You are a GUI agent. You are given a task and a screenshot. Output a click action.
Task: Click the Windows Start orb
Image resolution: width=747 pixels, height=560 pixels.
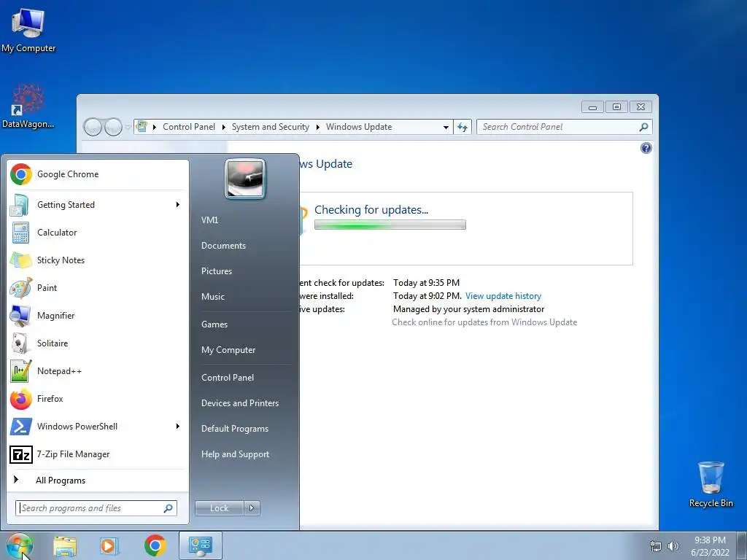(x=20, y=545)
